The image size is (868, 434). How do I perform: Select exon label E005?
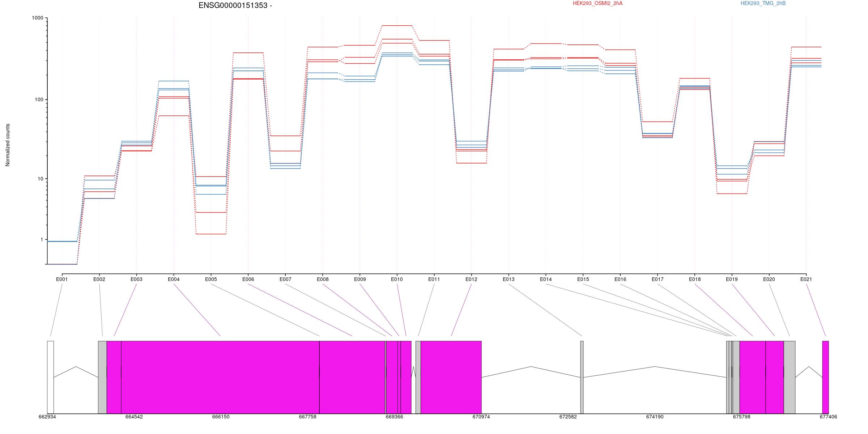pos(211,279)
